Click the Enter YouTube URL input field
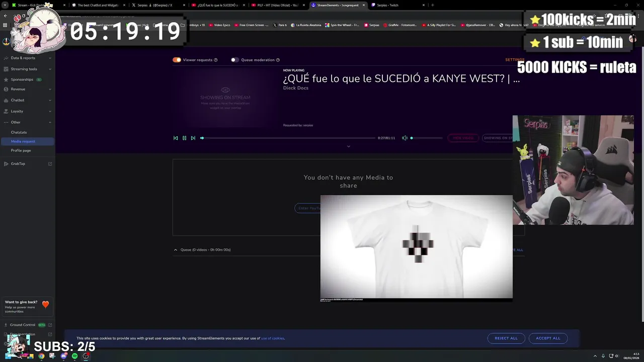The width and height of the screenshot is (644, 362). point(308,208)
